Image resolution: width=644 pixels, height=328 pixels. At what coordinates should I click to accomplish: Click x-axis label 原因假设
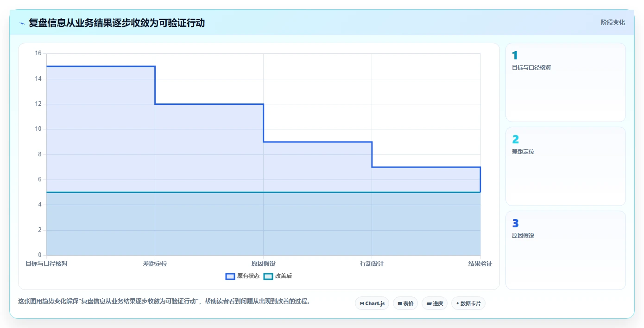pyautogui.click(x=264, y=264)
